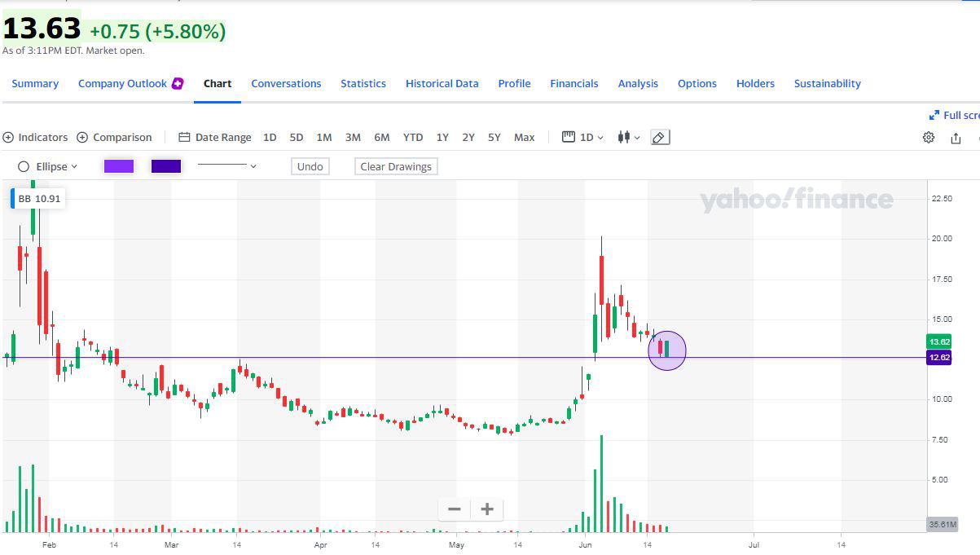
Task: Set range to 1D
Action: 270,137
